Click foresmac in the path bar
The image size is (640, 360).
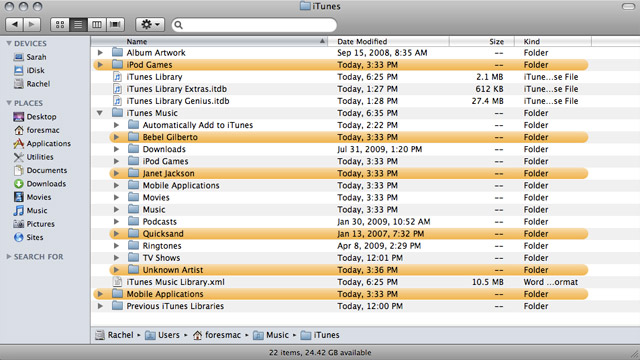point(217,335)
